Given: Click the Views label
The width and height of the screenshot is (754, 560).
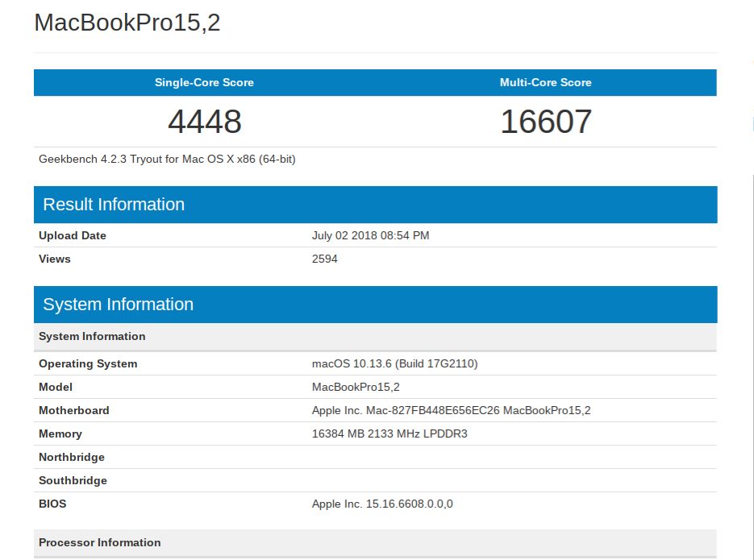Looking at the screenshot, I should coord(55,259).
